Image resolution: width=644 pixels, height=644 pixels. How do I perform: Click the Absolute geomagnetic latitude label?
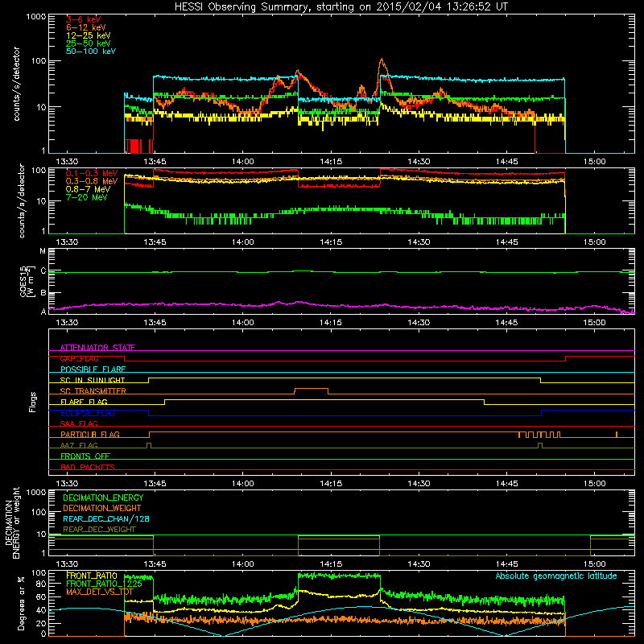[x=556, y=576]
